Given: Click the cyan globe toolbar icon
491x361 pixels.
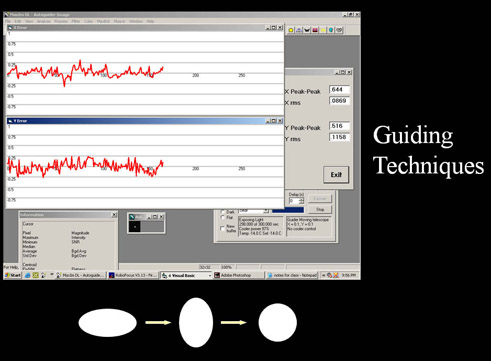Looking at the screenshot, I should coord(331,30).
